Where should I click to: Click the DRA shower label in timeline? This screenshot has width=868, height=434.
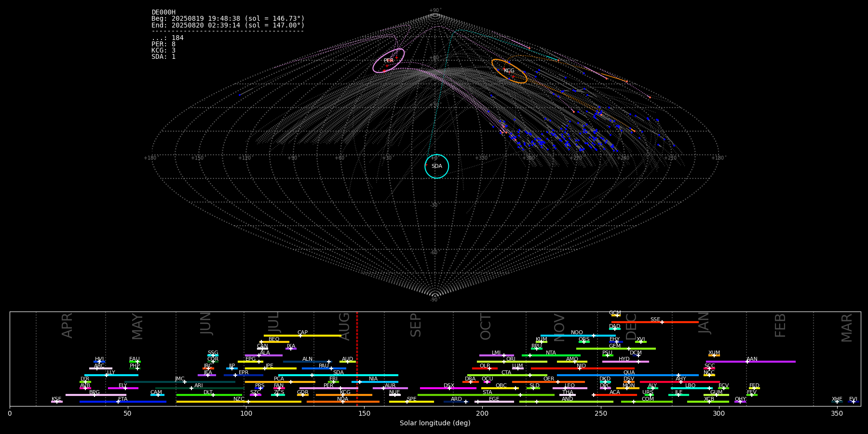[x=470, y=379]
